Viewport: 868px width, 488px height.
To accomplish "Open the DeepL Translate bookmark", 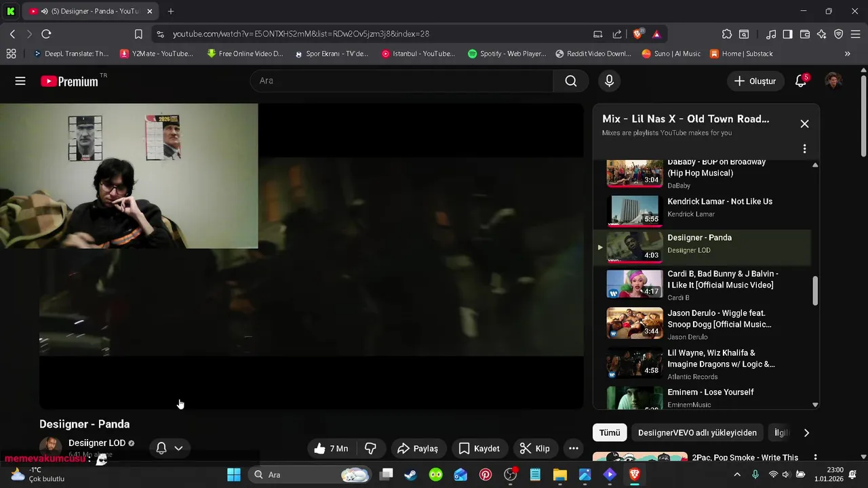I will coord(71,54).
